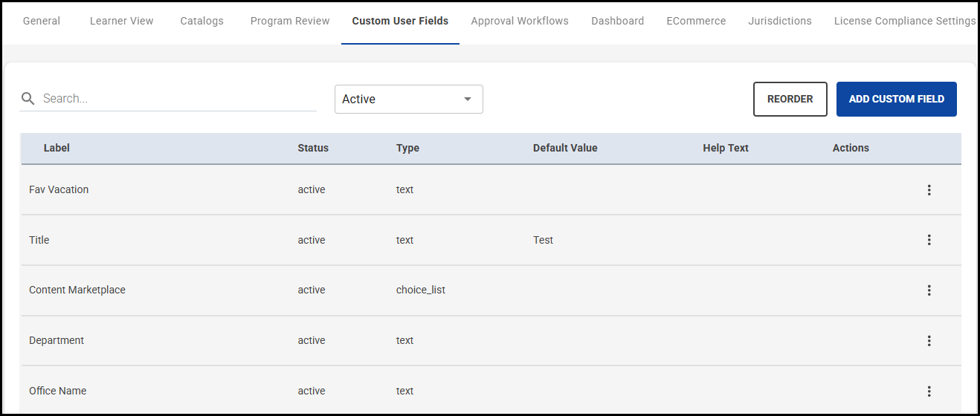Go to the Jurisdictions tab
Screen dimensions: 980x416
coord(780,21)
